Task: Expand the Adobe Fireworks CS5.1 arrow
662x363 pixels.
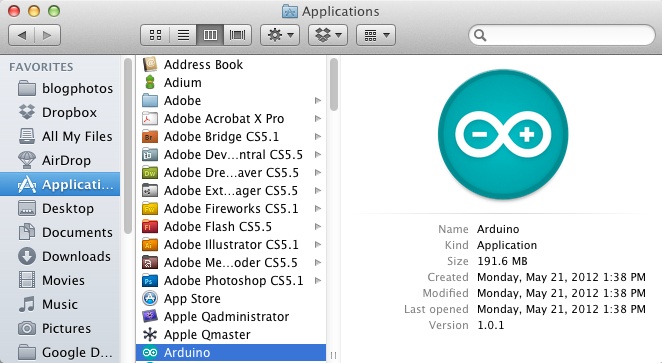Action: [x=318, y=209]
